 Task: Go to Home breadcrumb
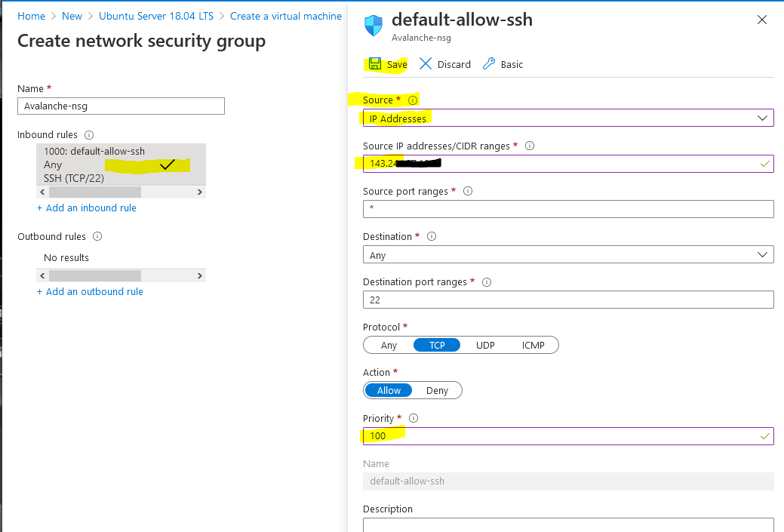(31, 16)
